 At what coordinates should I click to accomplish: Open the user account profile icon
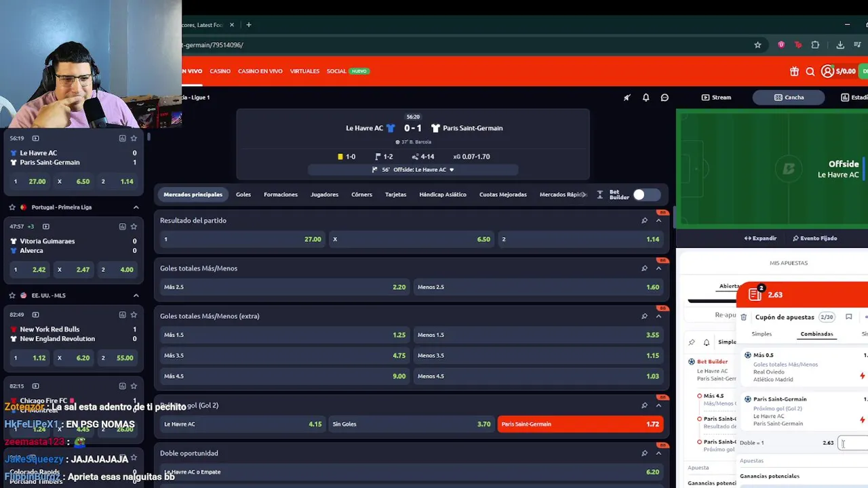[827, 71]
